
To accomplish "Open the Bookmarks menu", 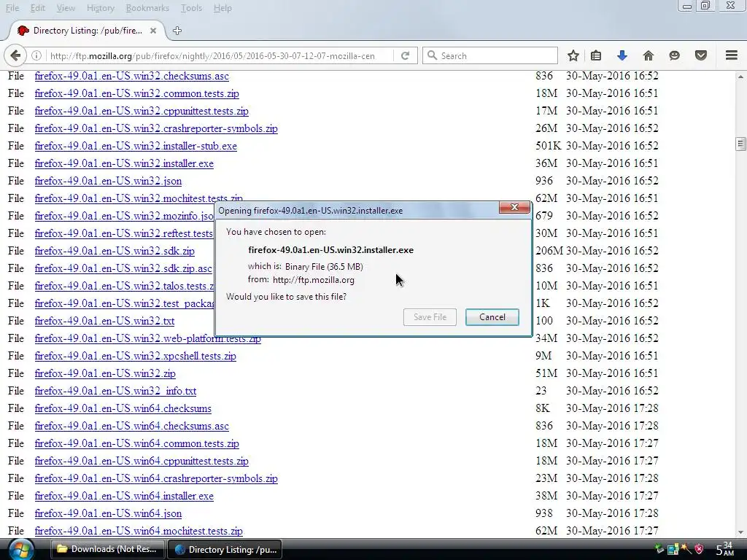I will [147, 8].
